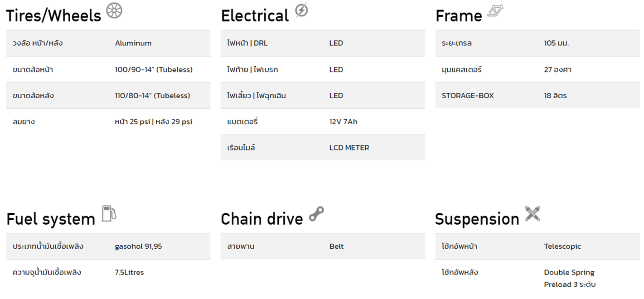
Task: Click the STORAGE-BOX row label
Action: [x=468, y=96]
